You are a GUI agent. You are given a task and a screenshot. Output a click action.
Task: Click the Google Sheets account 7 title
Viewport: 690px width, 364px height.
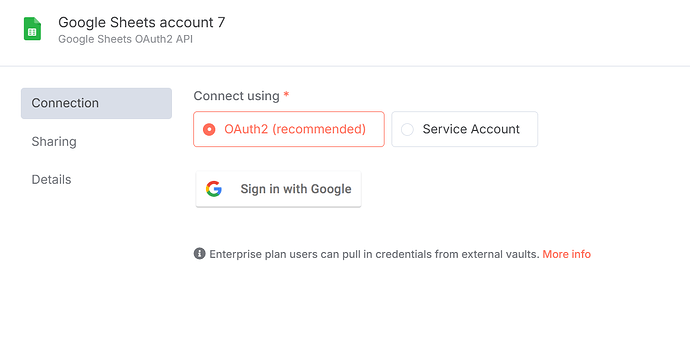142,22
